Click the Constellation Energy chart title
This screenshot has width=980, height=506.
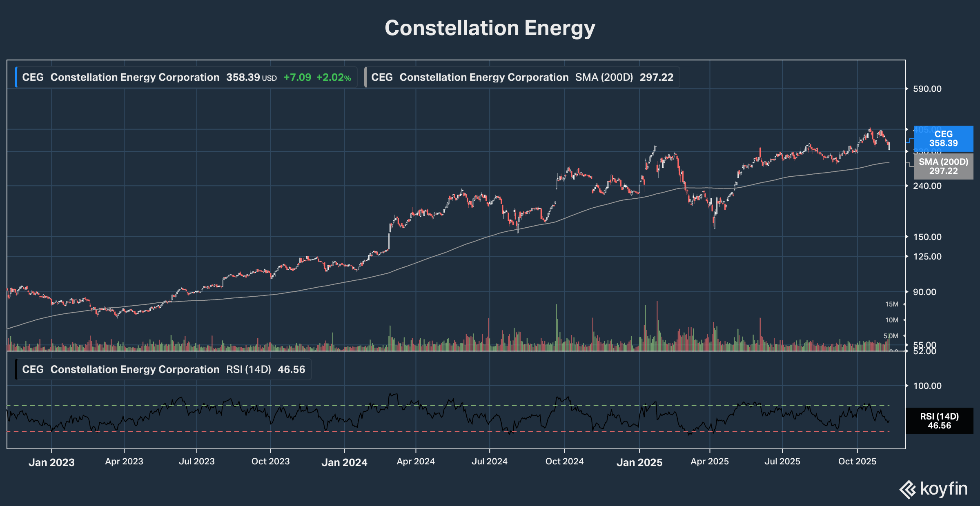pos(490,28)
